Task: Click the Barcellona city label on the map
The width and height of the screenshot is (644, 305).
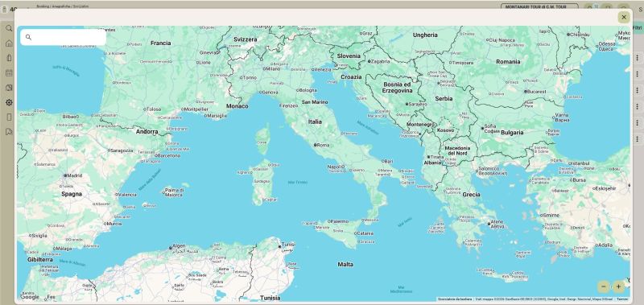Action: (x=167, y=155)
